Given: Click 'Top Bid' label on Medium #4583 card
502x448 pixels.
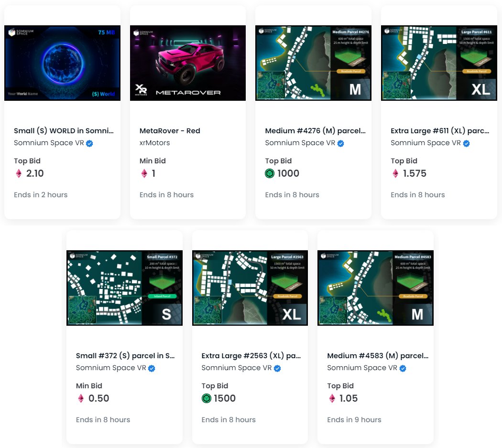Looking at the screenshot, I should [x=340, y=385].
